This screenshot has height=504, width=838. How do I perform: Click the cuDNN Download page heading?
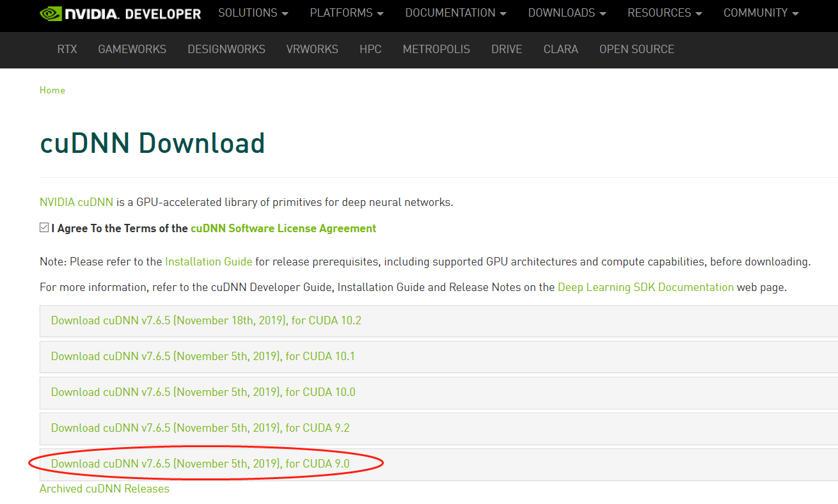pyautogui.click(x=152, y=143)
